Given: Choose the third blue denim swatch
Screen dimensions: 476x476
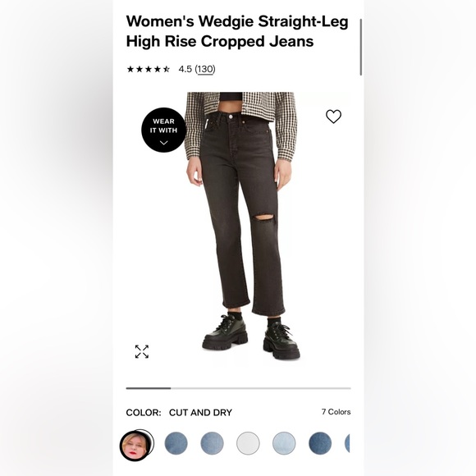Looking at the screenshot, I should tap(213, 443).
